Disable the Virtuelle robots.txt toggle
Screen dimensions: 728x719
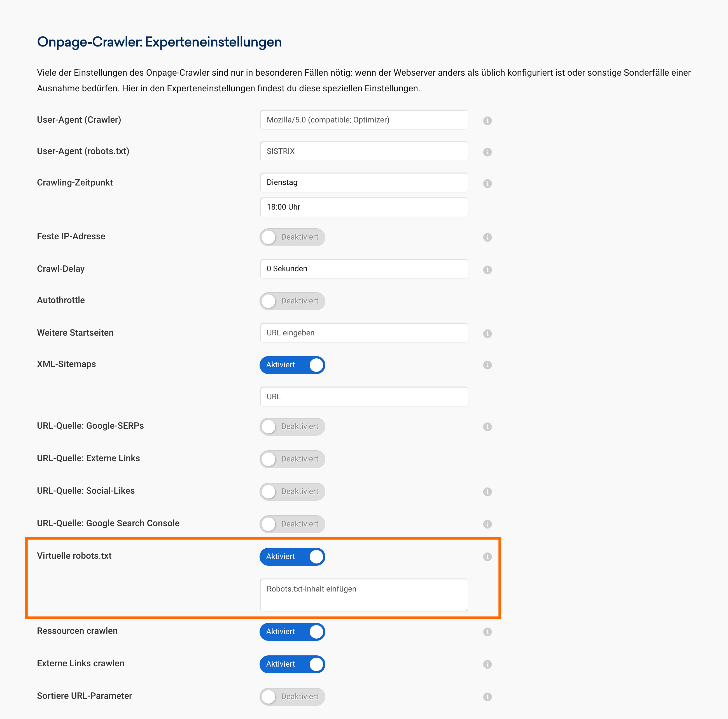(x=292, y=556)
